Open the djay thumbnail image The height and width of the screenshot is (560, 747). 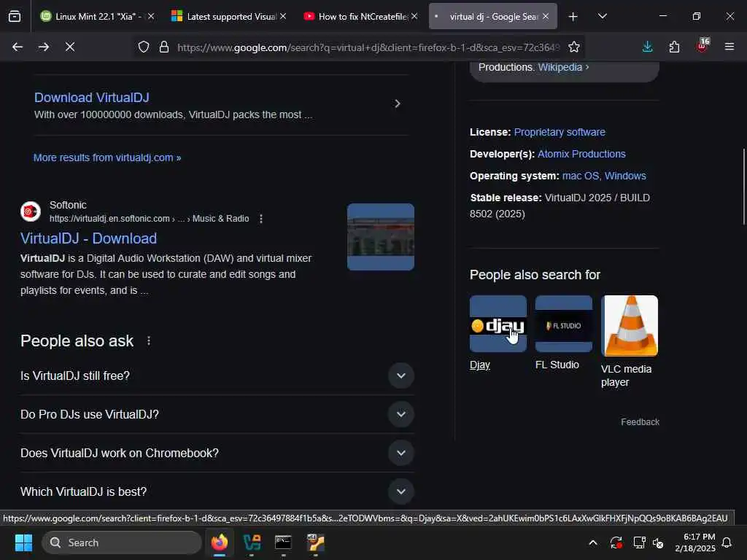[498, 324]
